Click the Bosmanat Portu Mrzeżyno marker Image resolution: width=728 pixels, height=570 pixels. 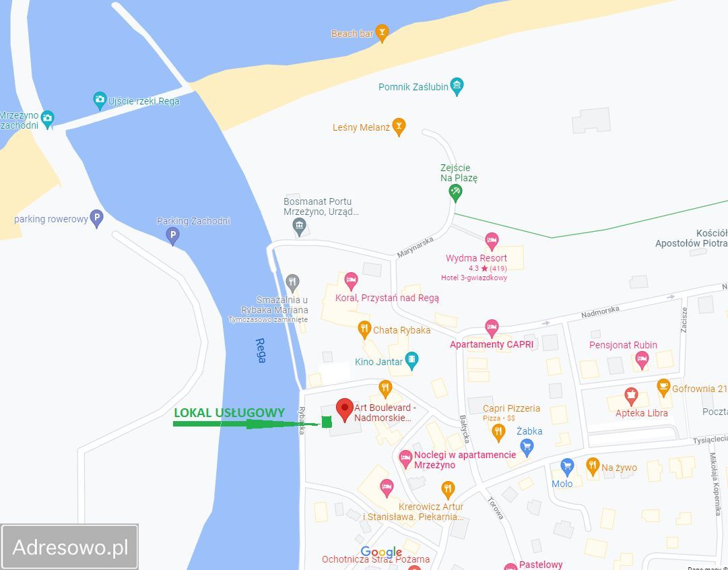(300, 227)
